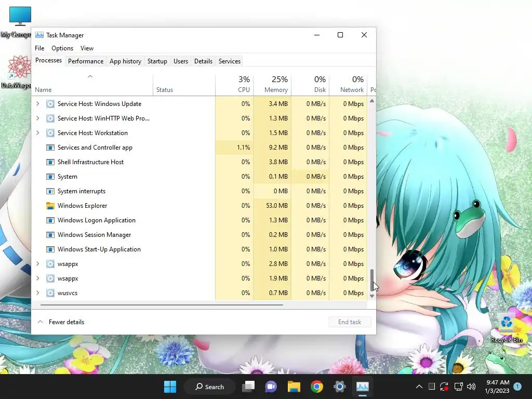Click the vertical scrollbar thumb
This screenshot has height=399, width=532.
[372, 280]
